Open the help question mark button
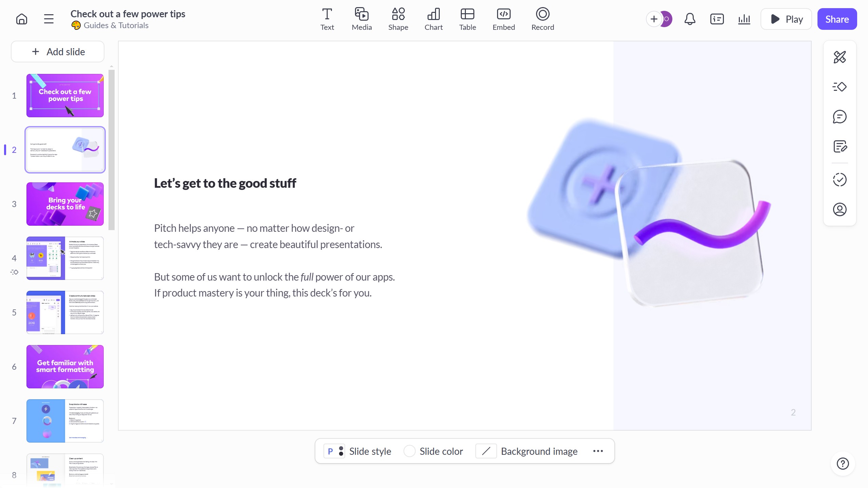The image size is (868, 488). [843, 464]
